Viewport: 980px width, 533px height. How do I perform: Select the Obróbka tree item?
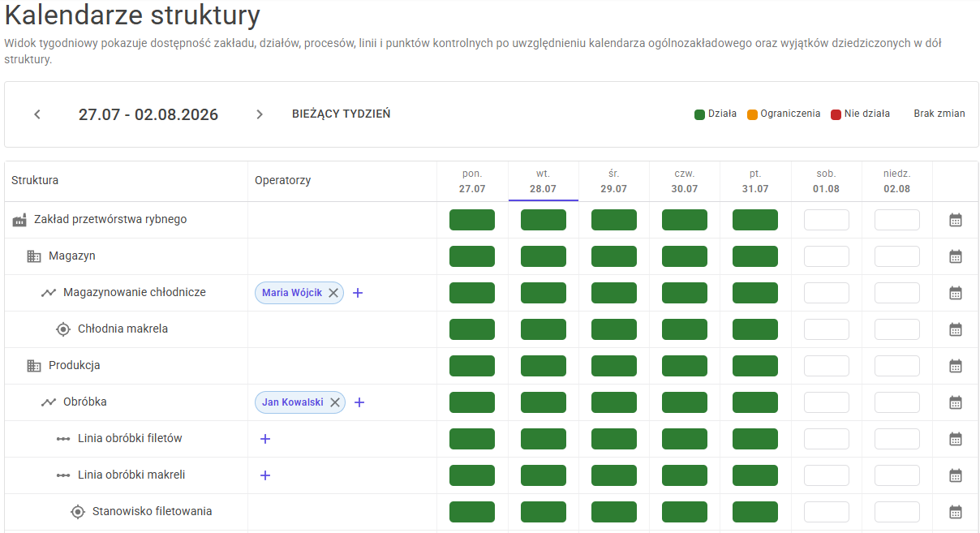pos(85,402)
